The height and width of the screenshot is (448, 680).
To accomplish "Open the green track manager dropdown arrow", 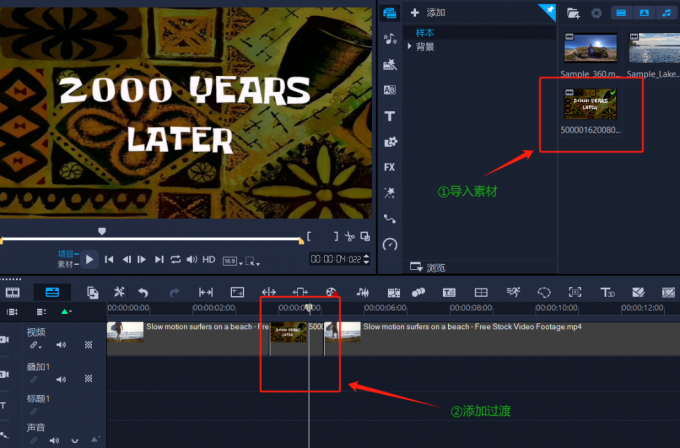I will tap(67, 312).
